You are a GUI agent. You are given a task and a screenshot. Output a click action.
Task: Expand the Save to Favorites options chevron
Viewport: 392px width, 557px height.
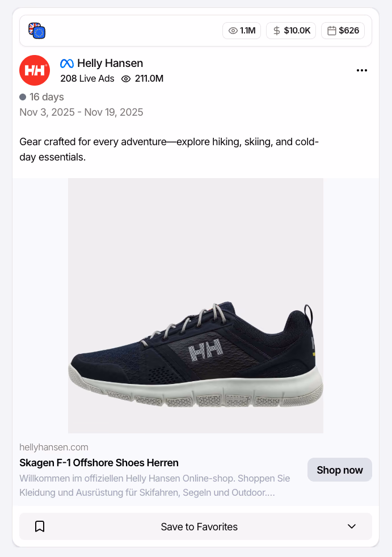pos(352,526)
